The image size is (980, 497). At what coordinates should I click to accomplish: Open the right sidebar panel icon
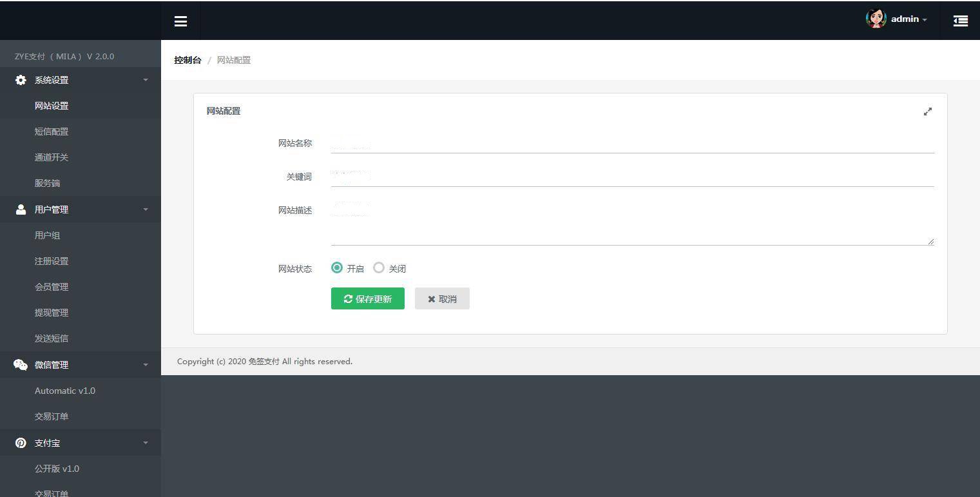960,21
